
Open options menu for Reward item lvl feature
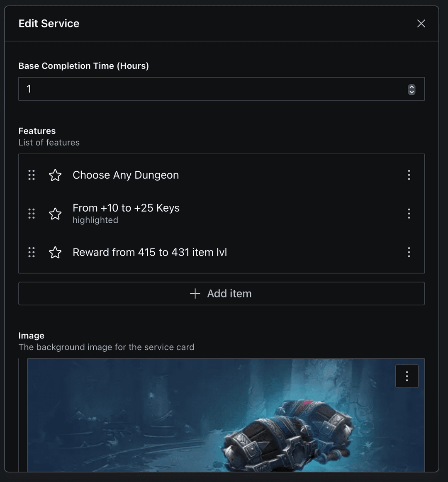click(409, 252)
